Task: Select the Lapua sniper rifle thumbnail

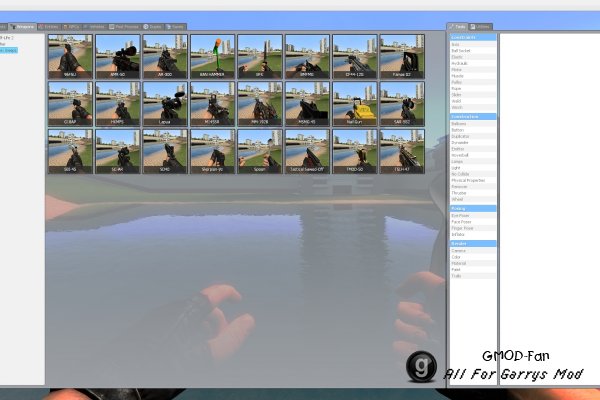Action: click(x=165, y=104)
